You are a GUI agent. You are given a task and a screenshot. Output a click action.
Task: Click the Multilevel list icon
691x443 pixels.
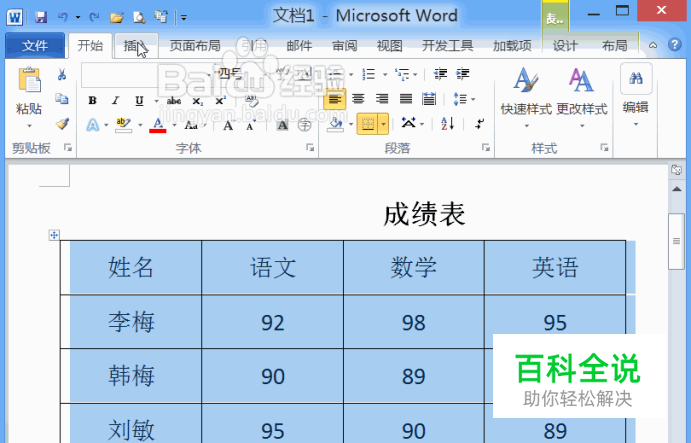[x=402, y=74]
